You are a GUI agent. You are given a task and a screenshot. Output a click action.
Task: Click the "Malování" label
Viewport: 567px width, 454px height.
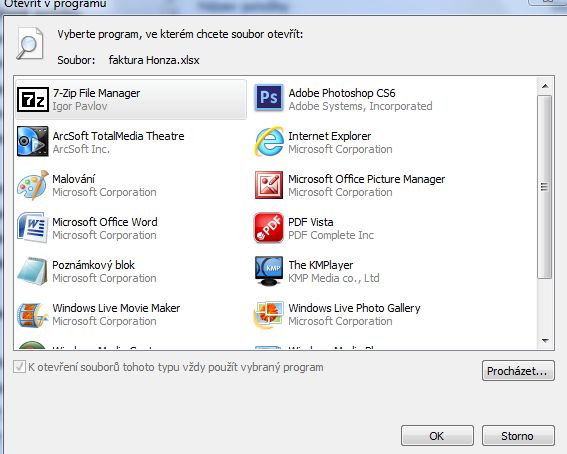74,179
